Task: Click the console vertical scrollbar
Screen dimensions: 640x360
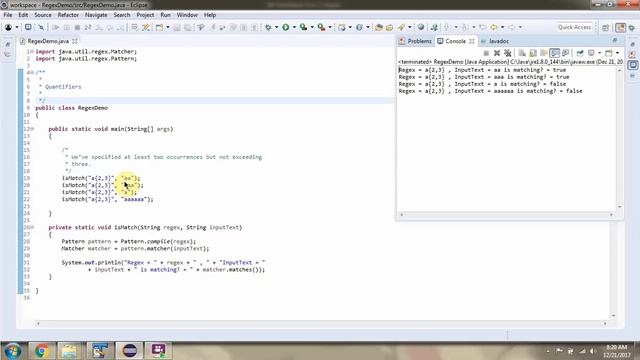Action: (x=620, y=139)
